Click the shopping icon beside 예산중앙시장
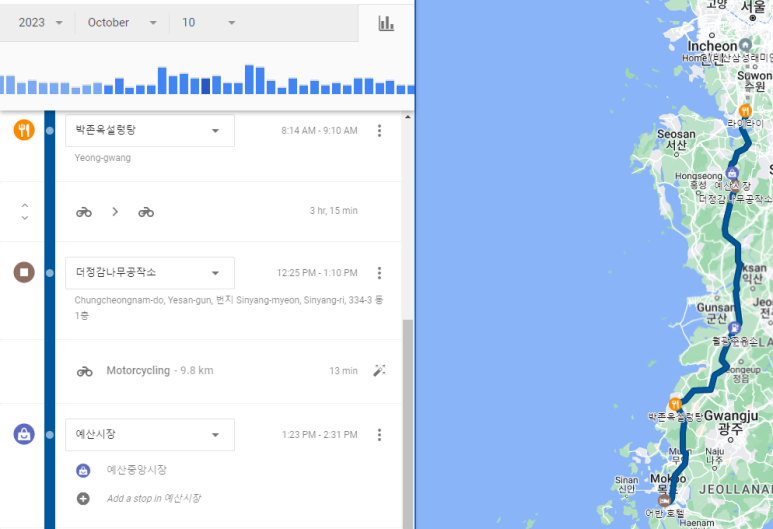The height and width of the screenshot is (529, 773). (x=83, y=470)
